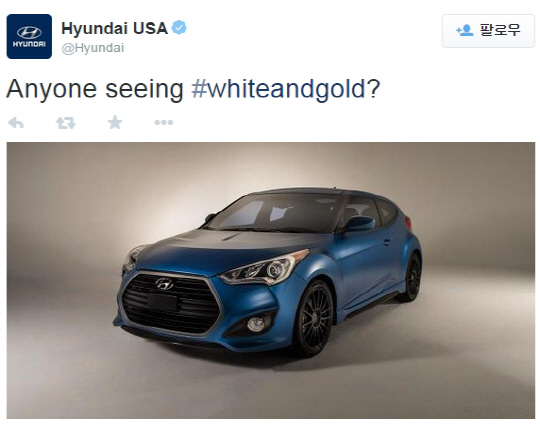Click the car's windshield in photo

click(276, 213)
